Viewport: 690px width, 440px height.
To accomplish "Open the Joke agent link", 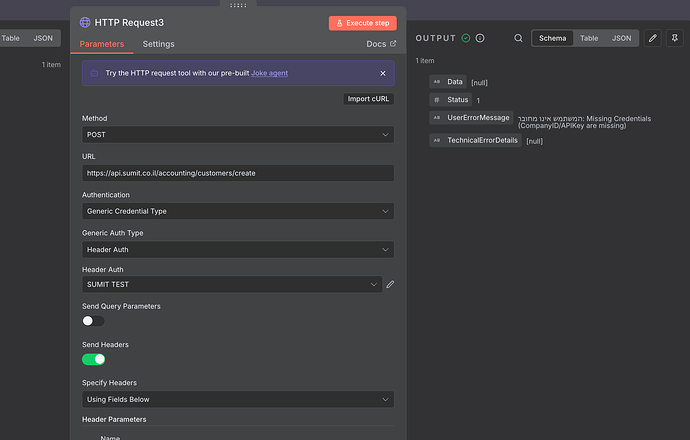I will click(269, 73).
